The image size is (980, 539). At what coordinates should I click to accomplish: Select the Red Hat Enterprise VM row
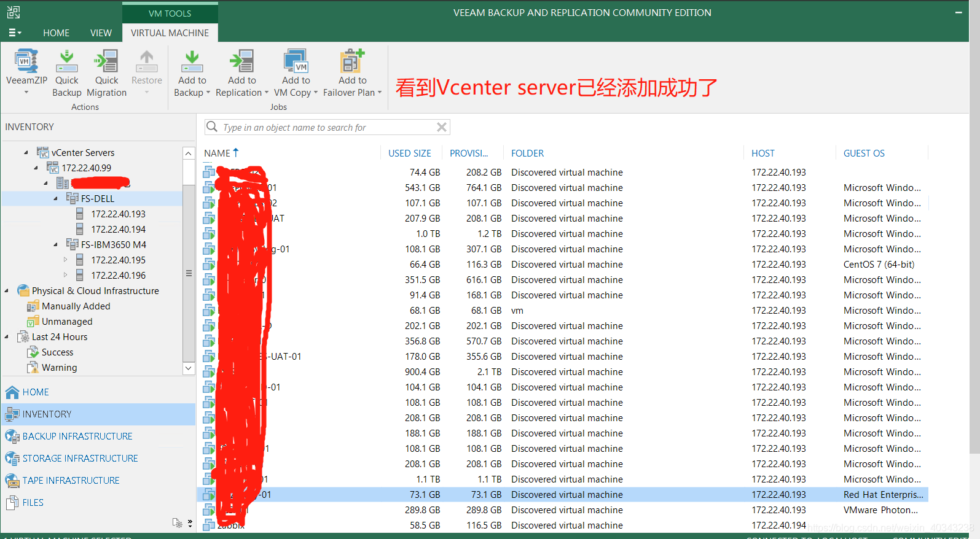click(x=564, y=495)
